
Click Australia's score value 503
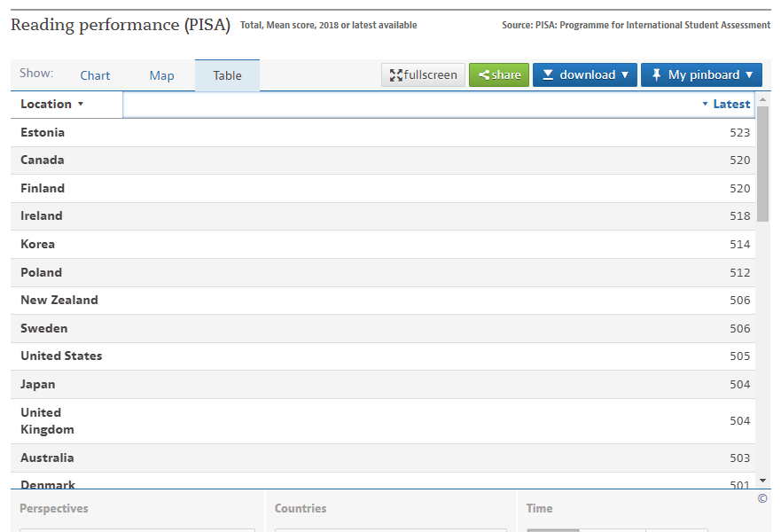tap(739, 458)
